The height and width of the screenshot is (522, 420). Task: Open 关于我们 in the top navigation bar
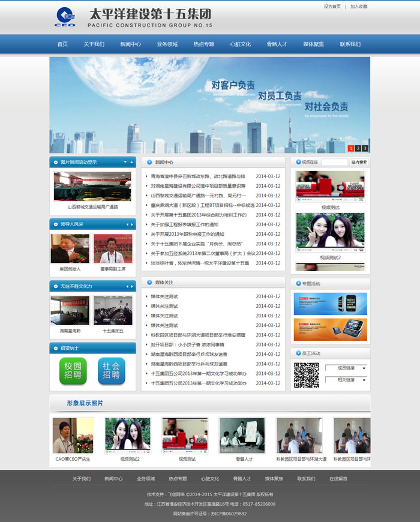(x=94, y=44)
